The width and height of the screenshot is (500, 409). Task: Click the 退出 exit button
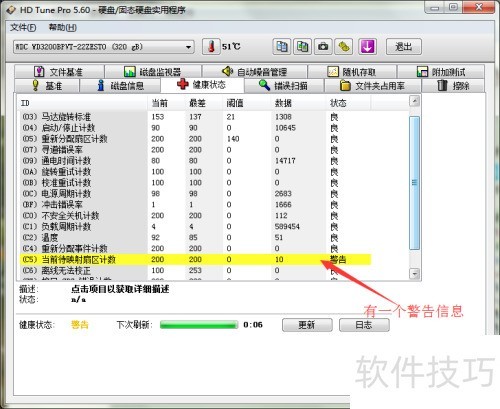point(404,46)
